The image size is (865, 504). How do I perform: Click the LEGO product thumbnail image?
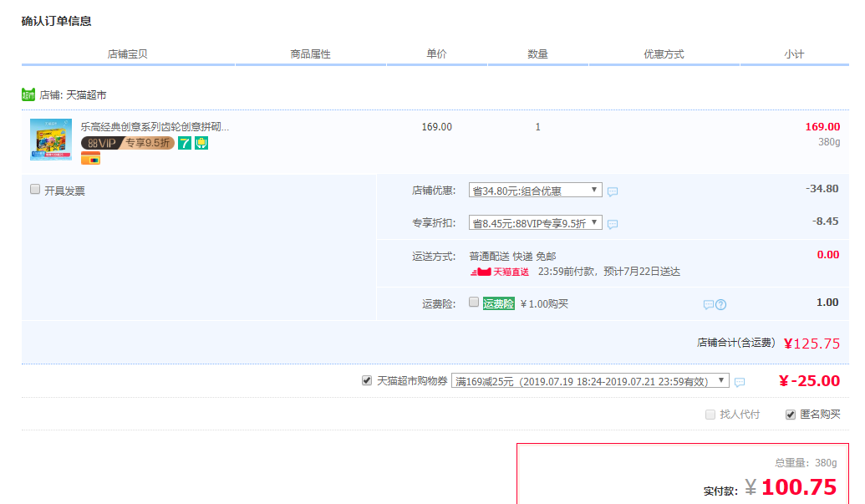click(x=51, y=140)
